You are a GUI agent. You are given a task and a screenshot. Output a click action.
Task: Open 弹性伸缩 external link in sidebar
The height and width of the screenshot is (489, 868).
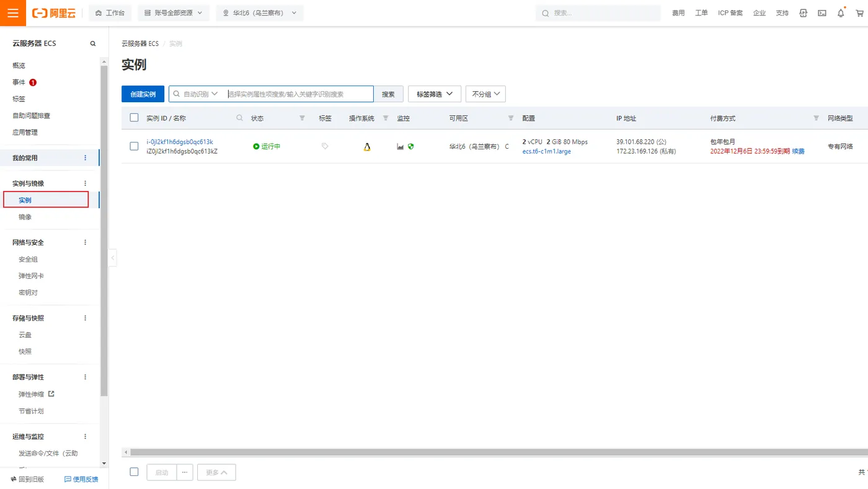click(37, 394)
